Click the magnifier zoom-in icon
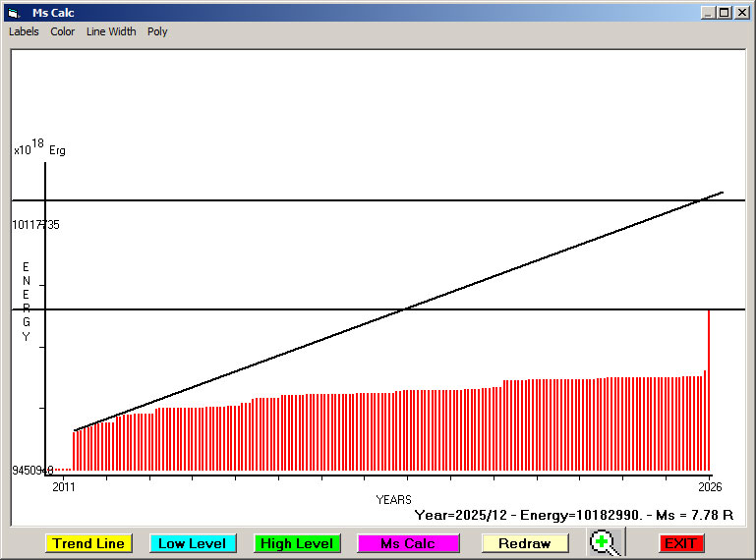 pos(606,542)
